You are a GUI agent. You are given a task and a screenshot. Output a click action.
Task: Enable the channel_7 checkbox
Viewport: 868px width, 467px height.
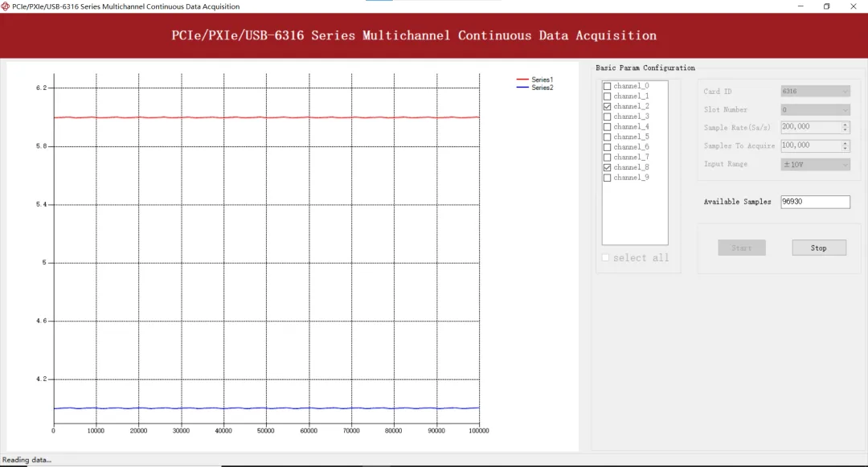click(x=608, y=158)
